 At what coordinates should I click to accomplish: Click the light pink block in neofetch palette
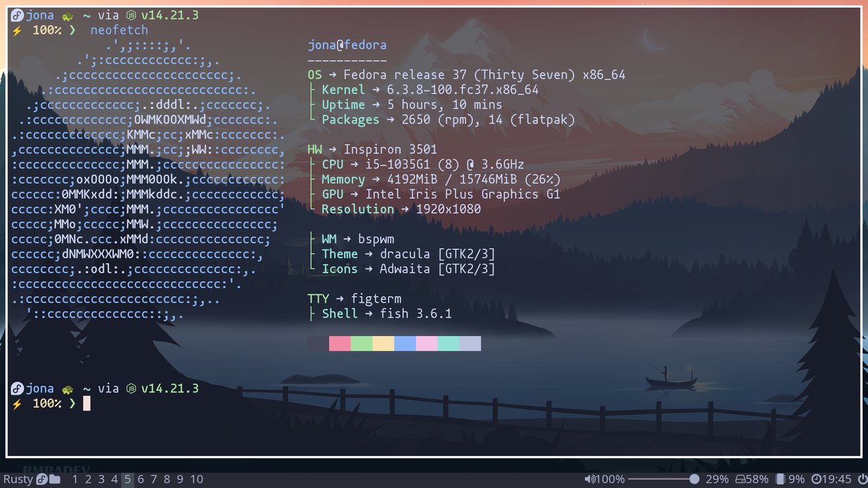(427, 343)
